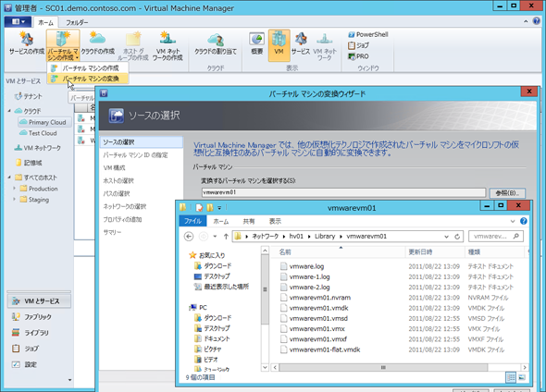Click the Explorer horizontal scrollbar

[x=383, y=367]
